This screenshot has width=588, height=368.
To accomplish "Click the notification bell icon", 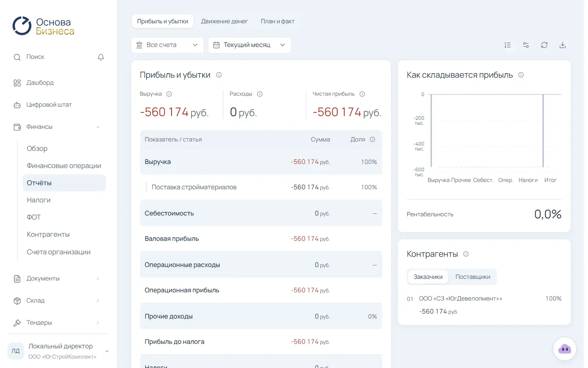I will (101, 57).
